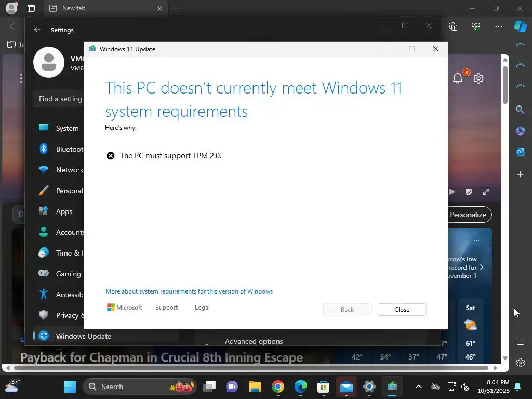Open Edge sidebar settings gear at bottom
Screen dimensions: 532x399
pyautogui.click(x=521, y=362)
